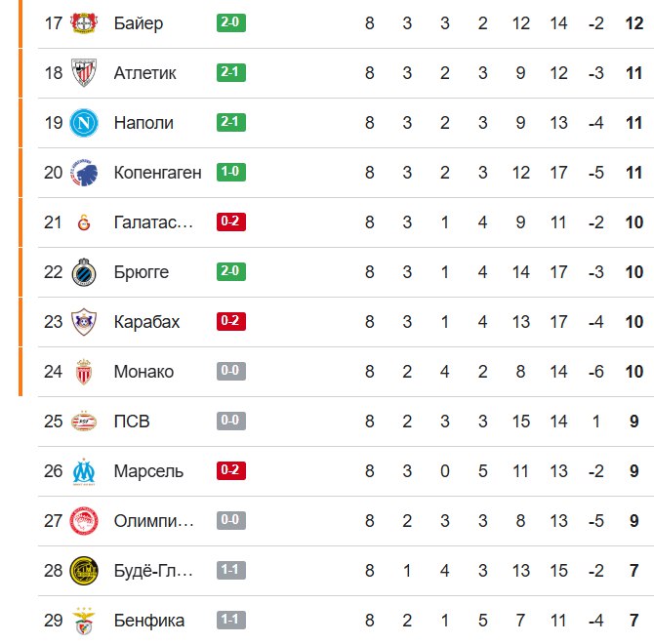
Task: Go to the Брюгге team page
Action: [142, 272]
